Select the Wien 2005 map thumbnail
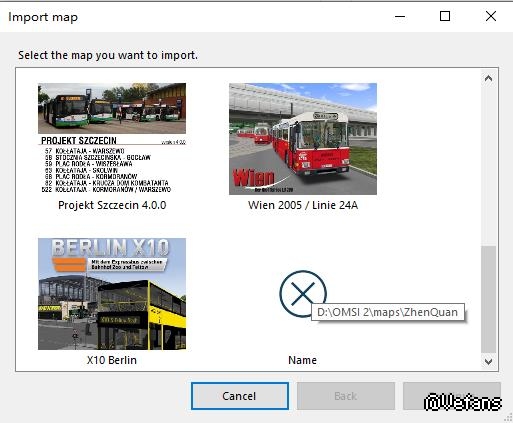The height and width of the screenshot is (423, 513). 303,139
